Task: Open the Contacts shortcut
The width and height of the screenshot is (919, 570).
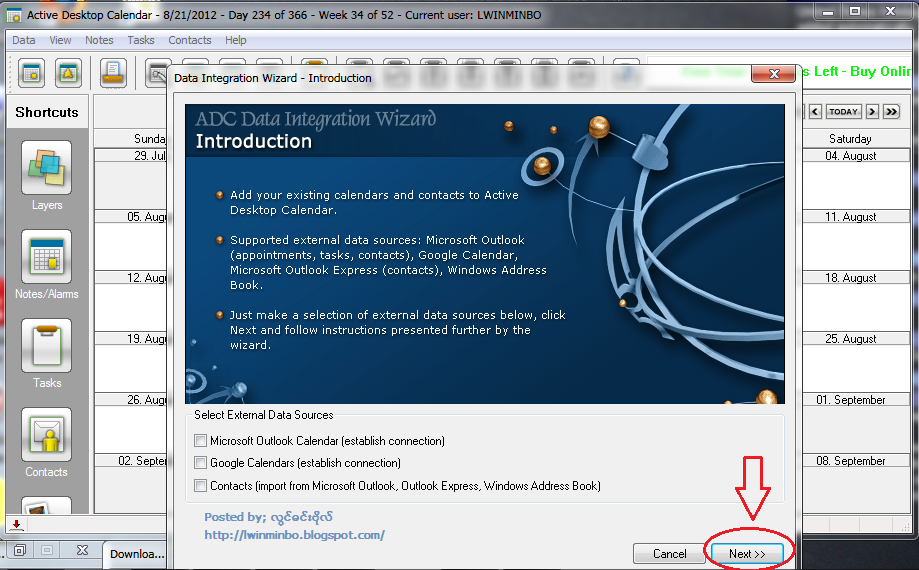Action: 46,435
